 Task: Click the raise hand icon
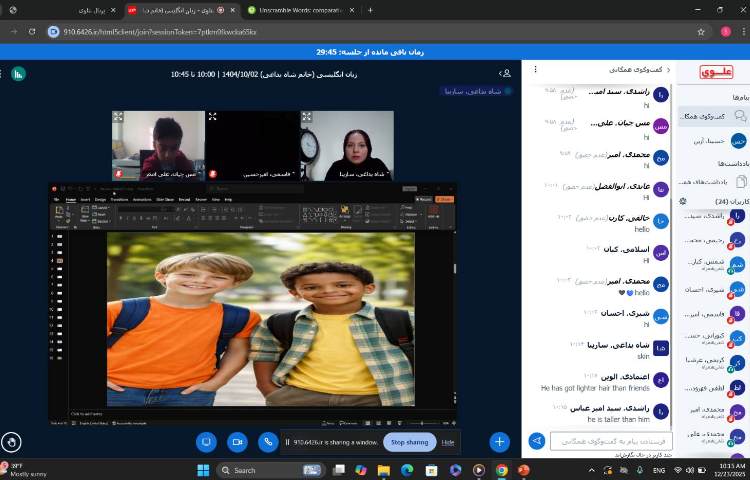[x=12, y=441]
